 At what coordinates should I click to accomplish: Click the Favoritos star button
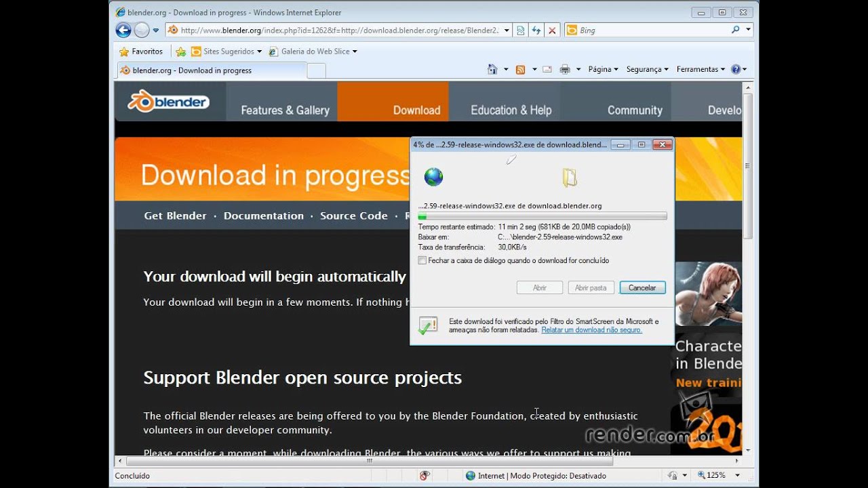pos(141,52)
